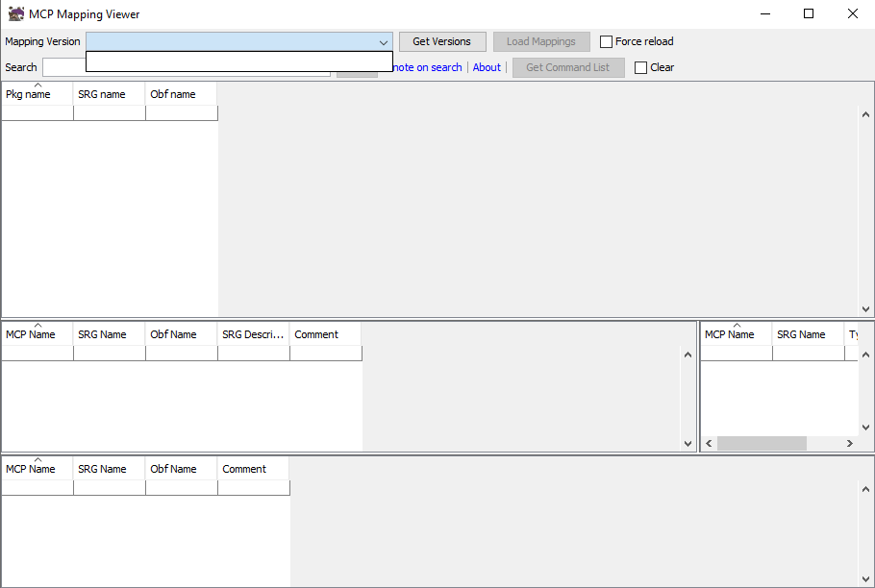Sort right-side panel by MCP Name
Screen dimensions: 875x588
[736, 334]
